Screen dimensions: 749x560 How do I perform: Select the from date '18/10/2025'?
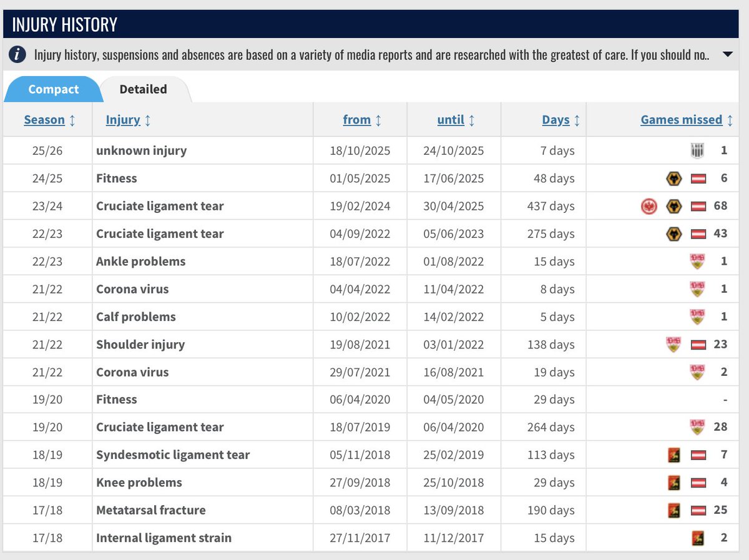point(360,150)
